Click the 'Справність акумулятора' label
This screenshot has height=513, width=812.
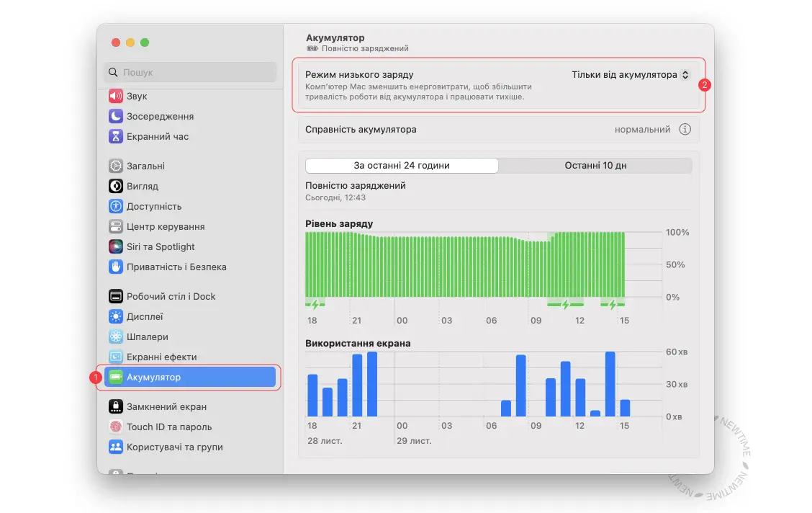click(x=361, y=130)
